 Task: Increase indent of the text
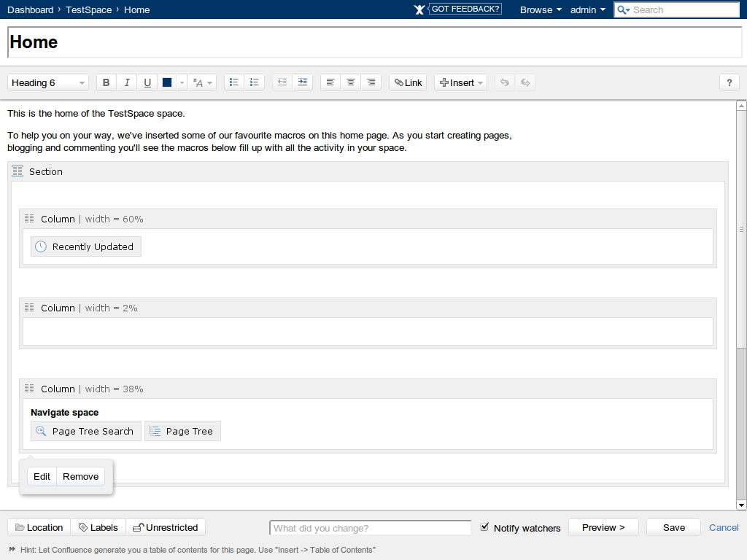coord(303,82)
